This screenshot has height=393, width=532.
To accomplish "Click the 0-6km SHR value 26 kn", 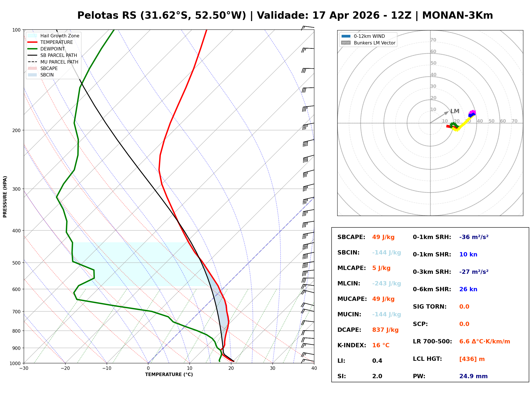I will pyautogui.click(x=468, y=289).
